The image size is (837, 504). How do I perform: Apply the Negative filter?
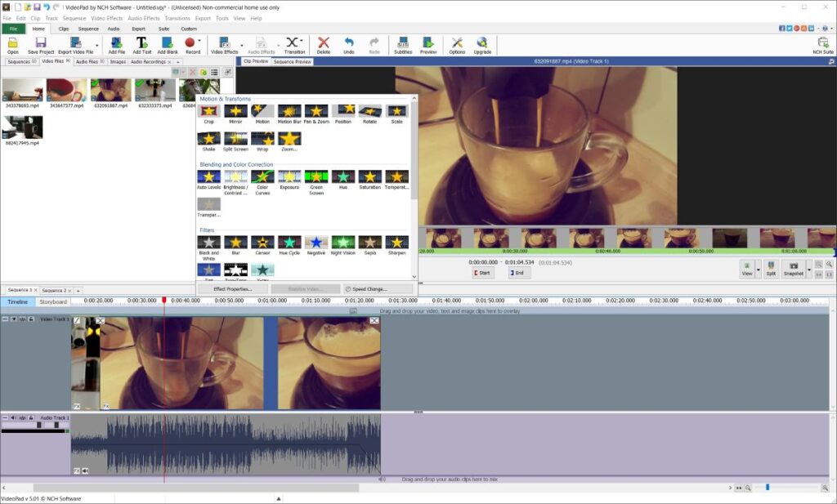pyautogui.click(x=315, y=243)
